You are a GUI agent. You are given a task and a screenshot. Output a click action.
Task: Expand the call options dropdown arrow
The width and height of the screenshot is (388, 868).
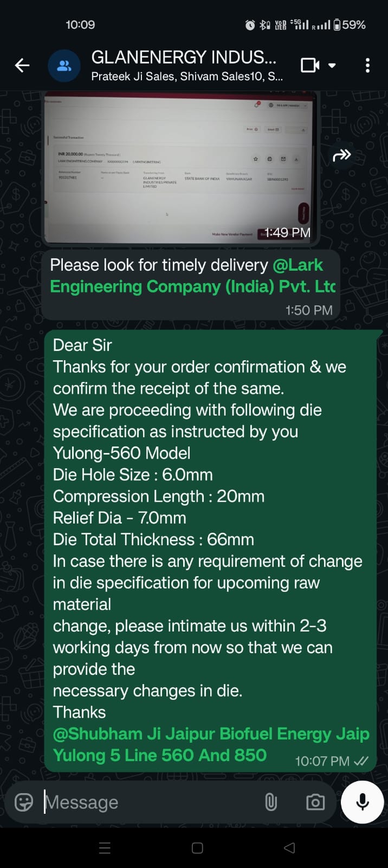point(332,66)
